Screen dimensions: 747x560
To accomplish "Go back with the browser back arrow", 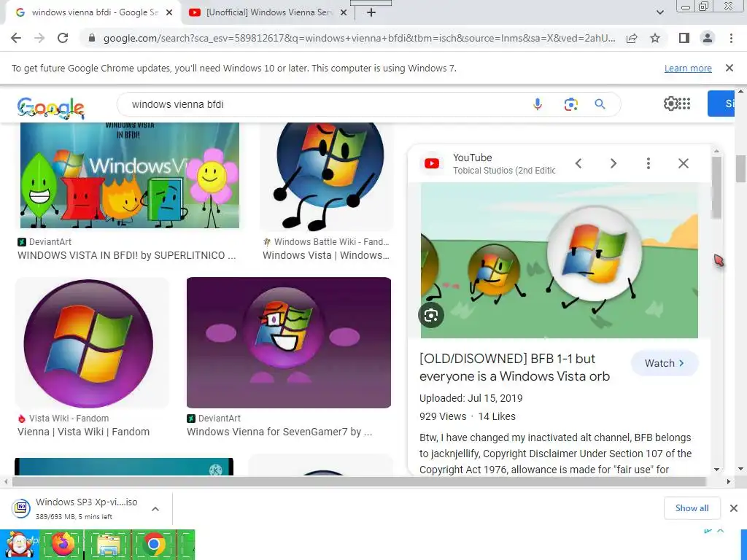I will [x=16, y=38].
